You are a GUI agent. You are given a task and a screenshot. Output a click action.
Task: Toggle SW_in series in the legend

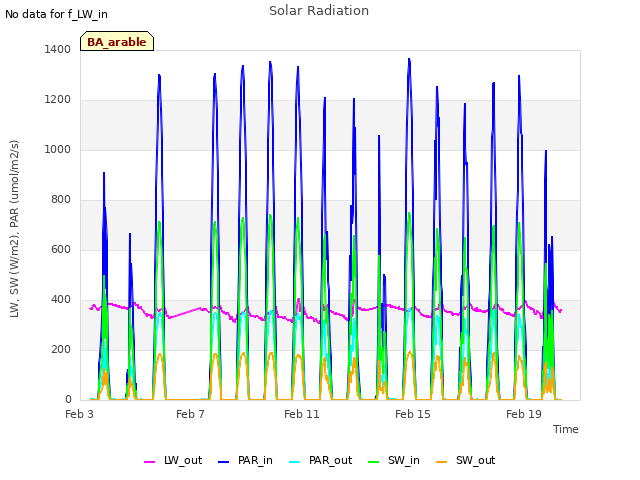[x=394, y=460]
